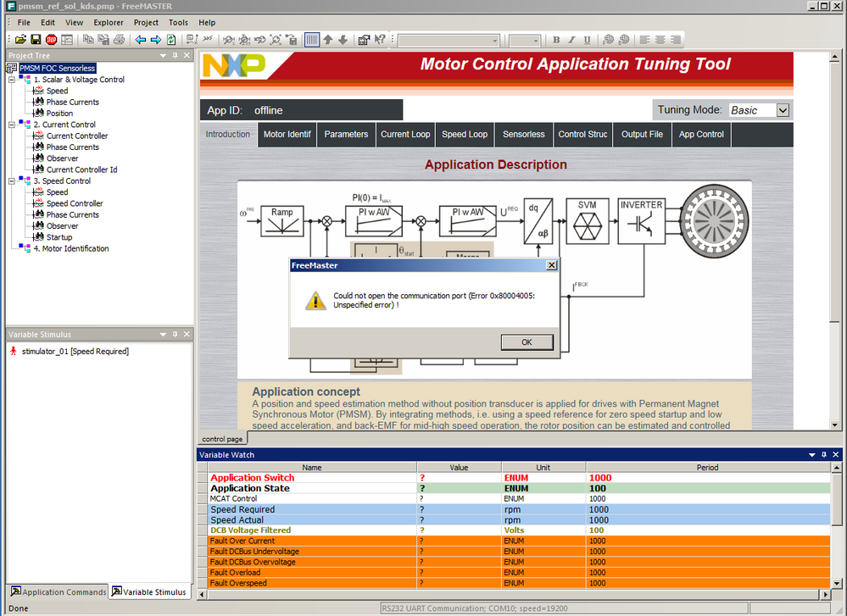Go back with the left arrow icon
Viewport: 847px width, 616px height.
tap(141, 40)
